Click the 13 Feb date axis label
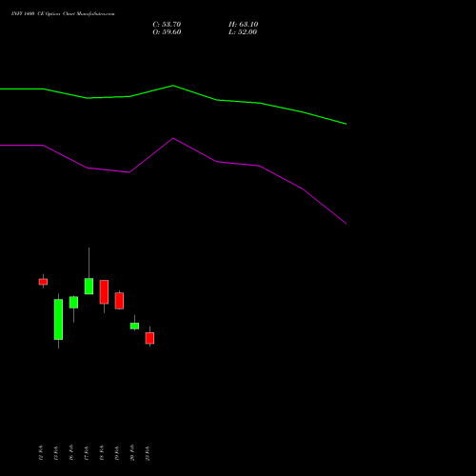Image resolution: width=476 pixels, height=476 pixels. pyautogui.click(x=55, y=453)
